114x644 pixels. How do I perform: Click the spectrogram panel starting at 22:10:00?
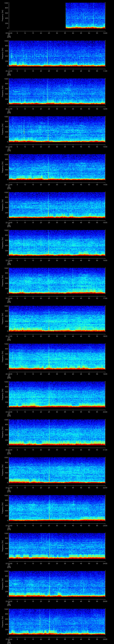point(57,53)
